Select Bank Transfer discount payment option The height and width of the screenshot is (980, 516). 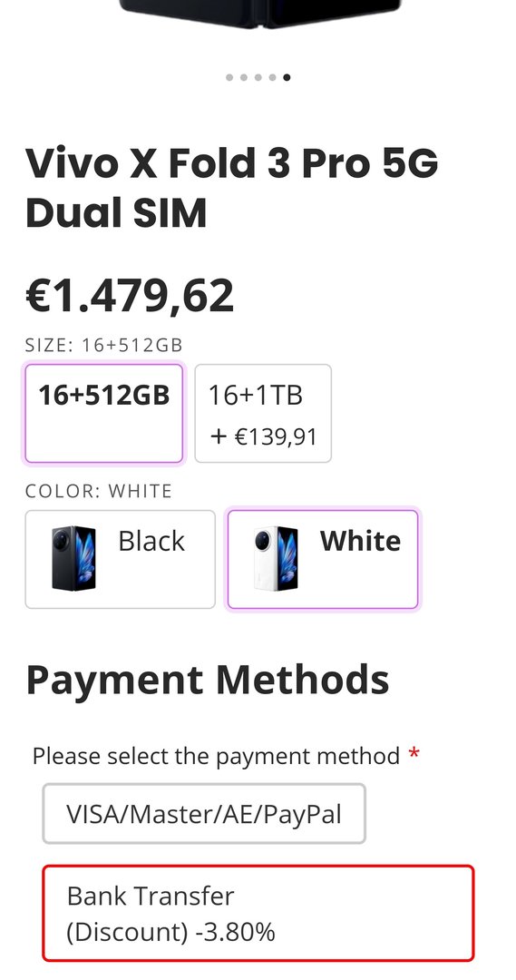pos(258,913)
